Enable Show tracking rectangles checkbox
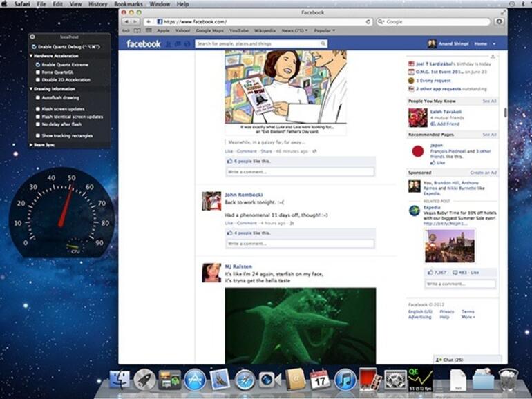Screen dimensions: 532x399 pos(38,135)
